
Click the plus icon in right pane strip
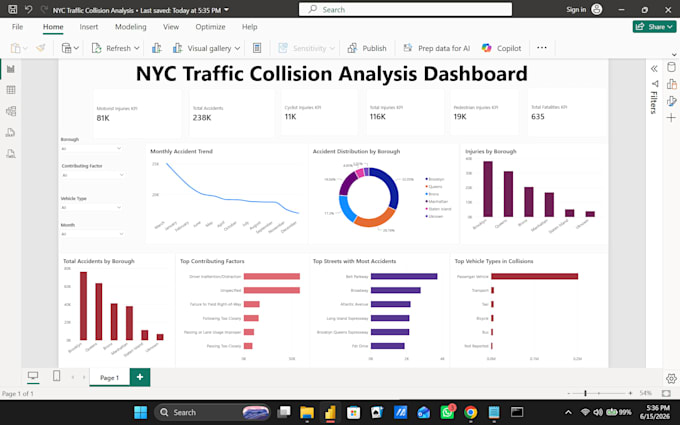671,118
